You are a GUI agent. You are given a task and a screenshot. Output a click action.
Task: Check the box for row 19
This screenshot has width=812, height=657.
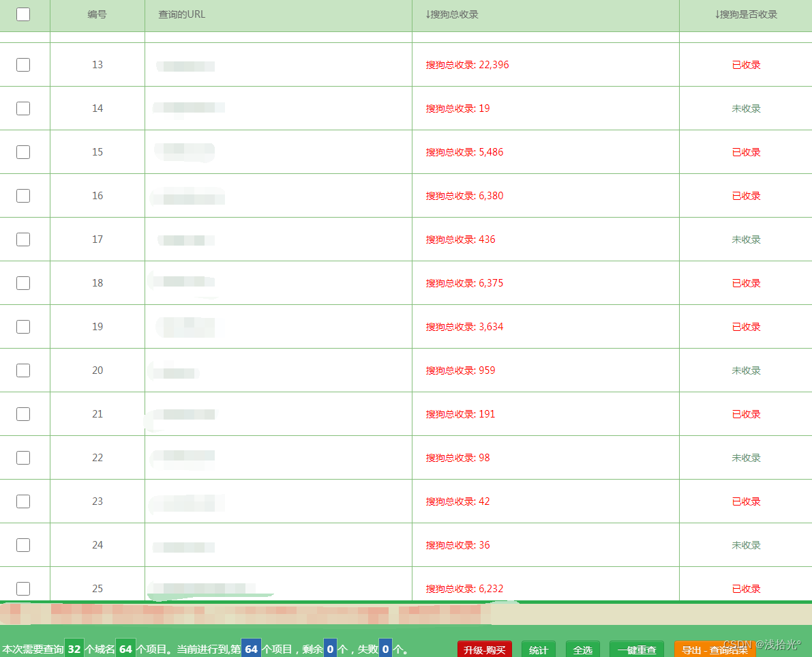(x=23, y=327)
